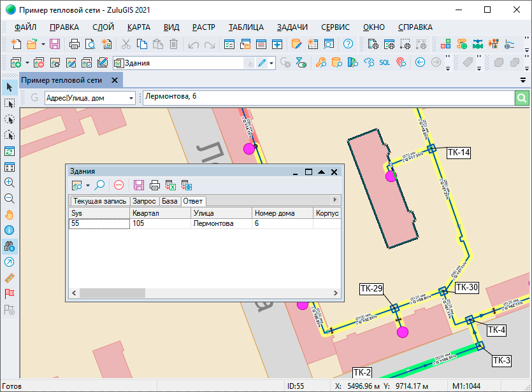Click the red flag tool icon
Image resolution: width=532 pixels, height=392 pixels.
pos(10,293)
